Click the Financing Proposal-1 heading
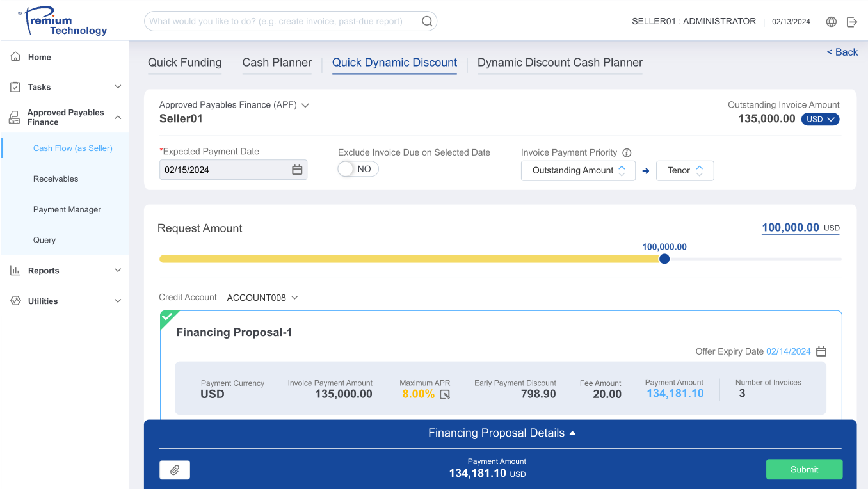This screenshot has height=489, width=868. (234, 332)
